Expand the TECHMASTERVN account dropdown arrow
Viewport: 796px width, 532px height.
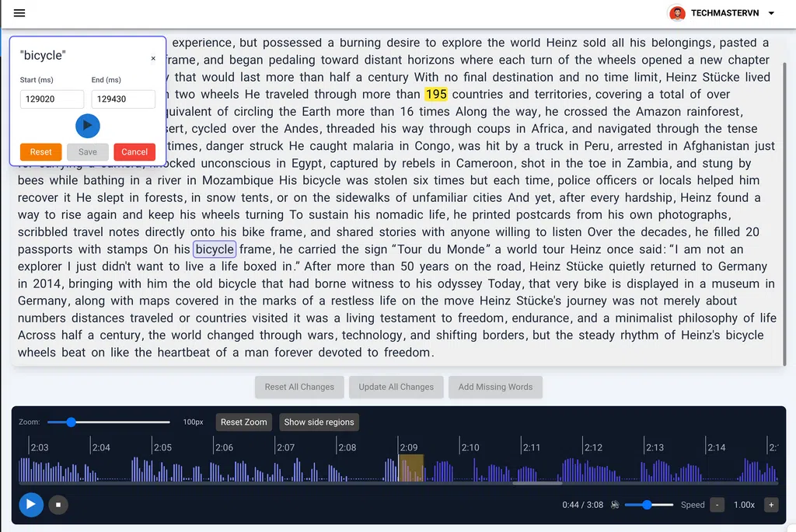(771, 13)
